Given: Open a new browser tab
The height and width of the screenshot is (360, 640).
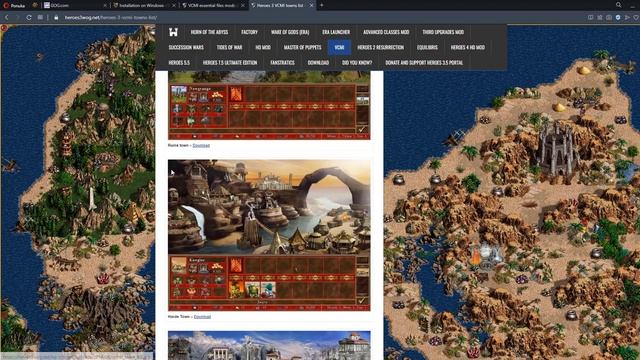Looking at the screenshot, I should [x=322, y=5].
